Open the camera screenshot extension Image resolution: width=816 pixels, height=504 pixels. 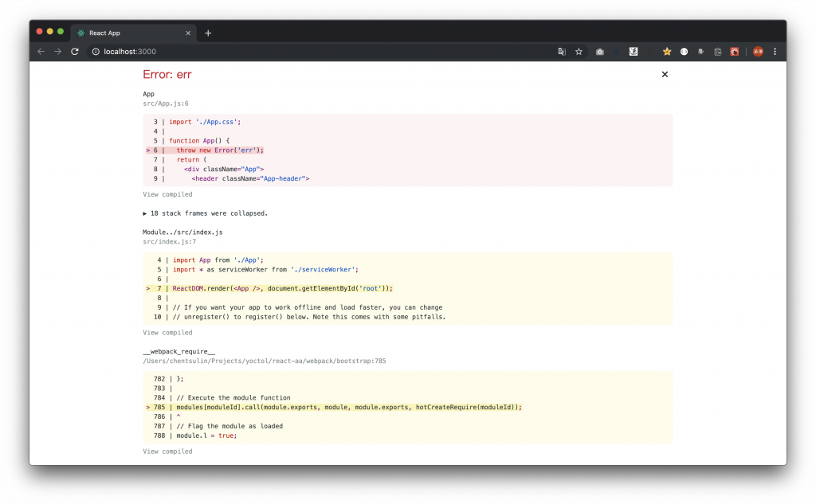tap(599, 52)
